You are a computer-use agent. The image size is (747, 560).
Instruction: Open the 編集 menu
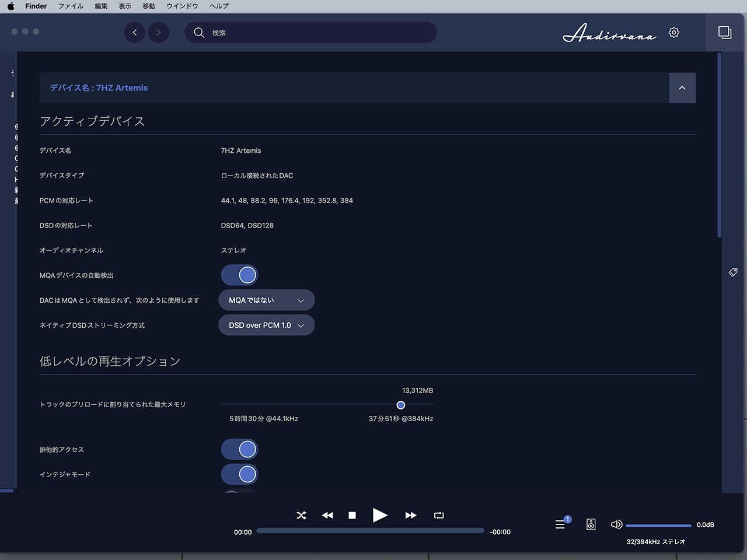(x=101, y=6)
